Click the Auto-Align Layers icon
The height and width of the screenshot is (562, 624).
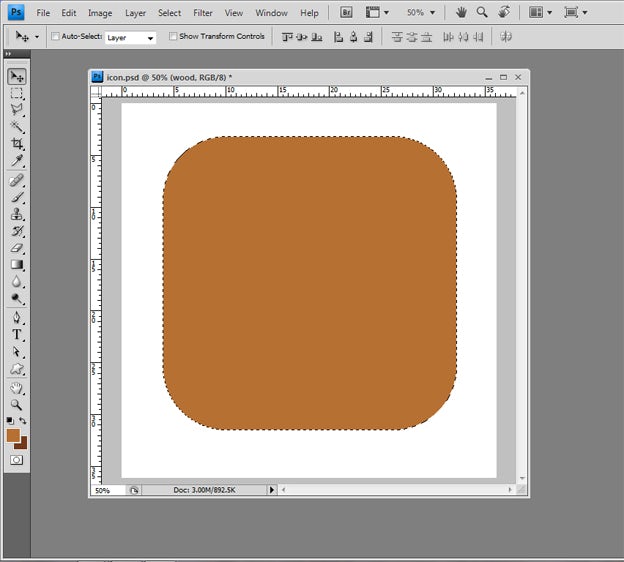click(506, 37)
